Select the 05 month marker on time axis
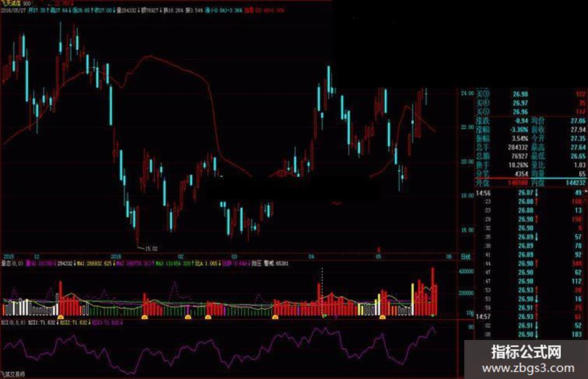Image resolution: width=588 pixels, height=379 pixels. [x=378, y=257]
